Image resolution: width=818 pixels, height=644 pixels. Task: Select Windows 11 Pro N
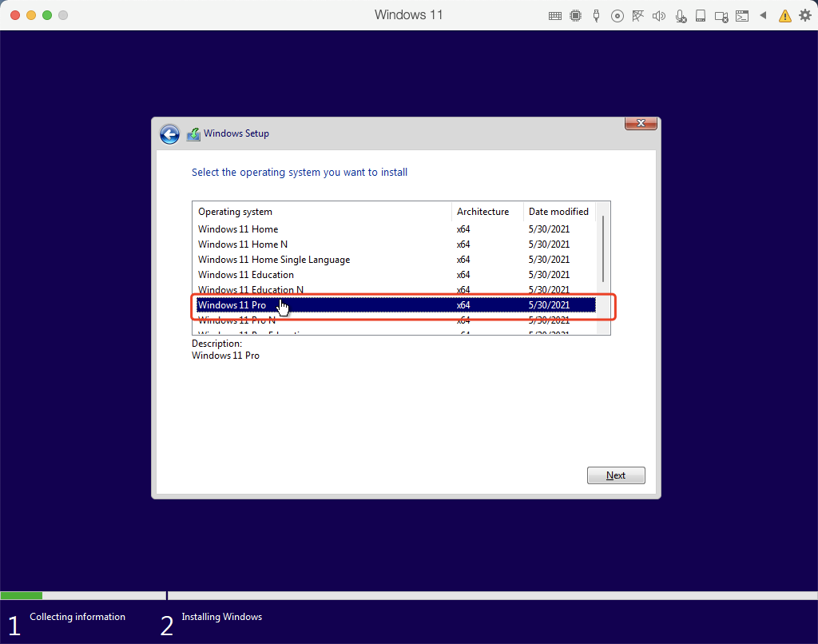pos(396,320)
